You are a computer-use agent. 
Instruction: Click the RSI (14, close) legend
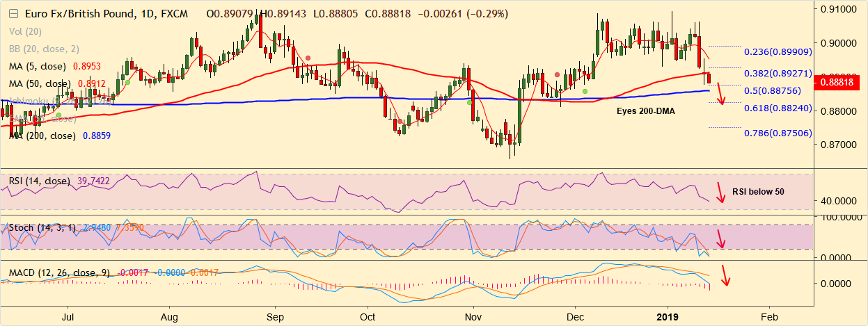pos(39,181)
